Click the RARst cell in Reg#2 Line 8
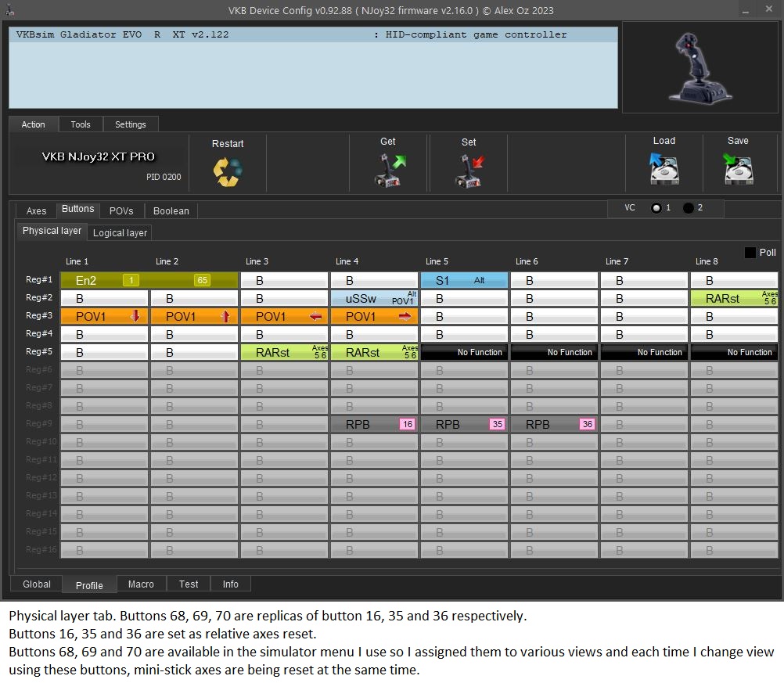 [734, 299]
